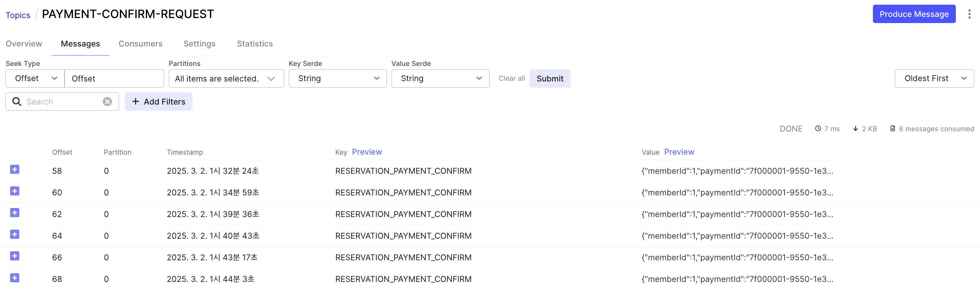Open the Key Preview link

(x=367, y=152)
